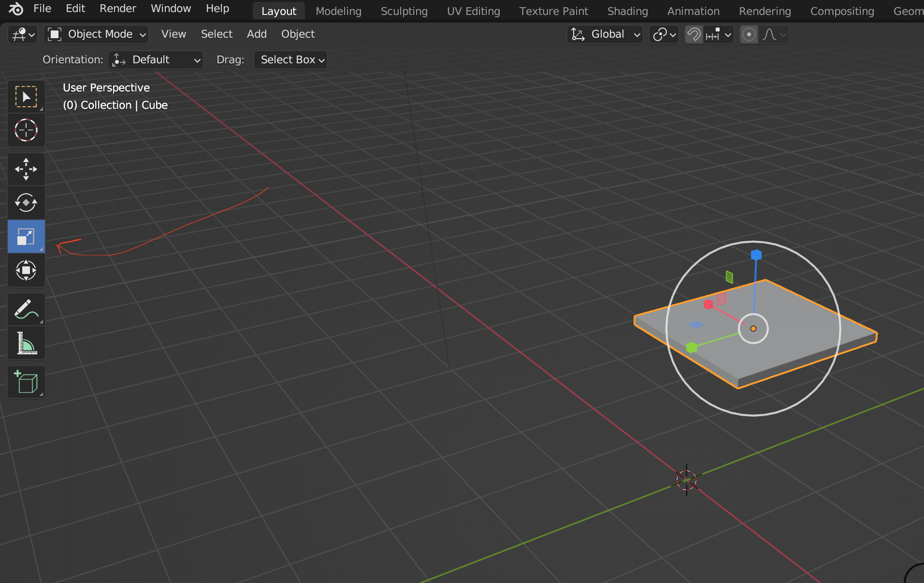
Task: Toggle proportional editing
Action: pos(749,34)
